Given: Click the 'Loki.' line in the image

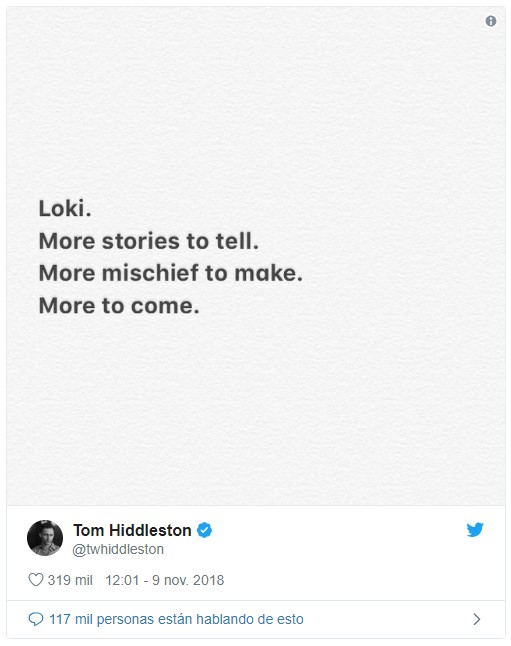Looking at the screenshot, I should click(x=65, y=208).
